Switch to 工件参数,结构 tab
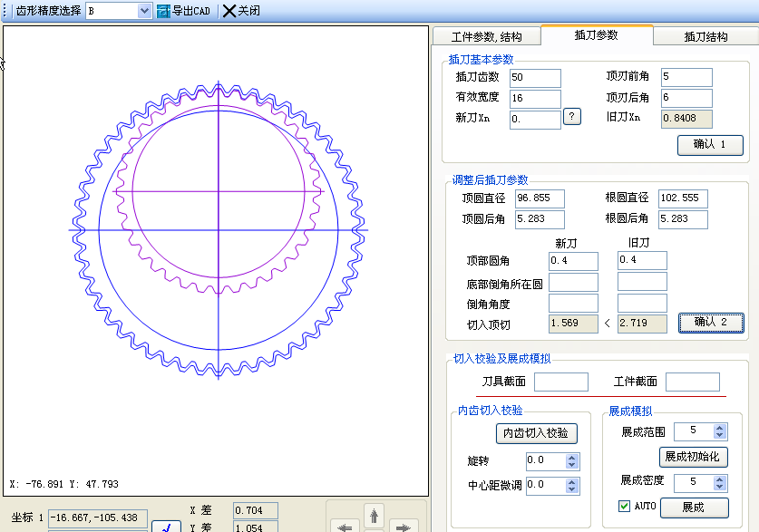Viewport: 759px width, 532px height. pos(486,37)
